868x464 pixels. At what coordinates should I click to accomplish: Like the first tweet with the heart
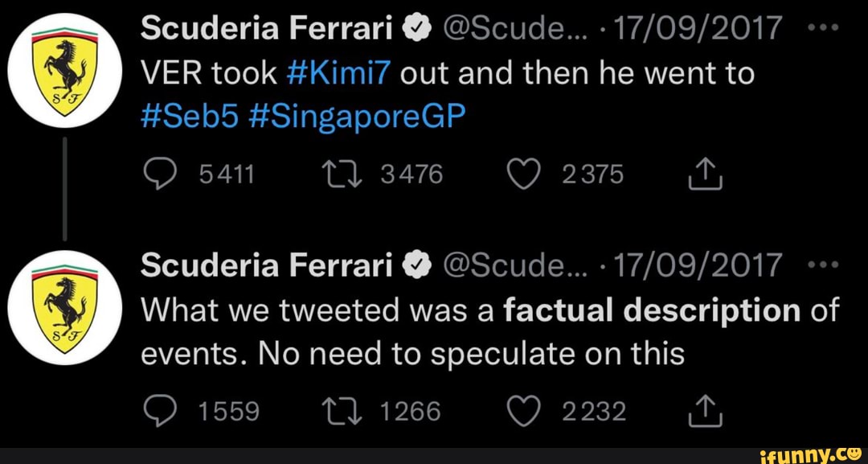(x=524, y=172)
